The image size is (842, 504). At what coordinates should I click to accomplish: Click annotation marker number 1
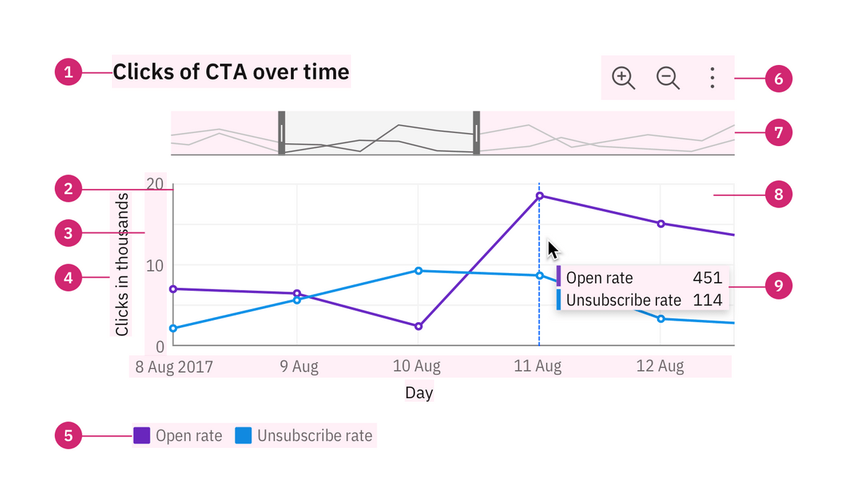tap(69, 72)
